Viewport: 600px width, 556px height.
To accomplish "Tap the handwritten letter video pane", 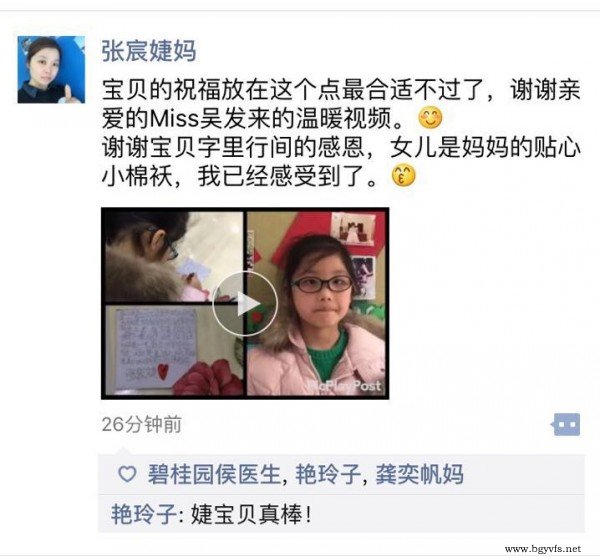I will click(x=174, y=350).
